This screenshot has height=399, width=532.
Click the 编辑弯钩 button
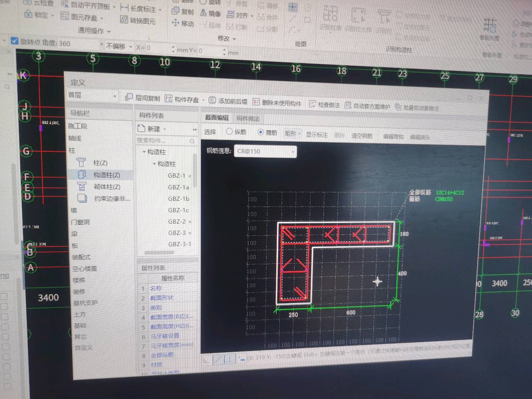[x=393, y=136]
